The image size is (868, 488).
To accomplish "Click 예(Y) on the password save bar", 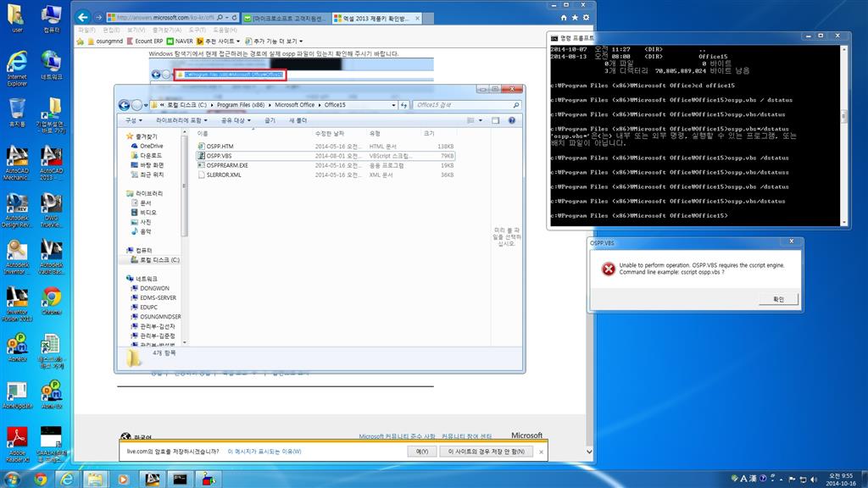I will (x=422, y=452).
